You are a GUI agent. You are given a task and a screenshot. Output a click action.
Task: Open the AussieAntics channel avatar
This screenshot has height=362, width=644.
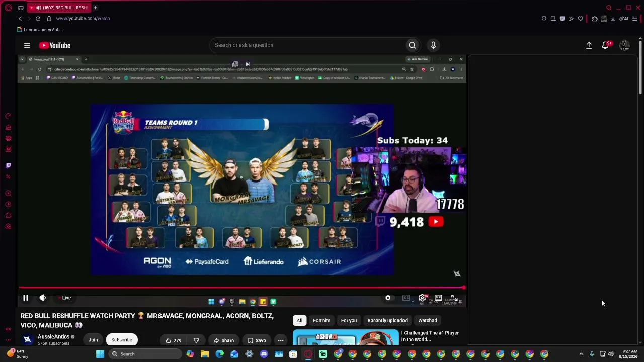27,339
